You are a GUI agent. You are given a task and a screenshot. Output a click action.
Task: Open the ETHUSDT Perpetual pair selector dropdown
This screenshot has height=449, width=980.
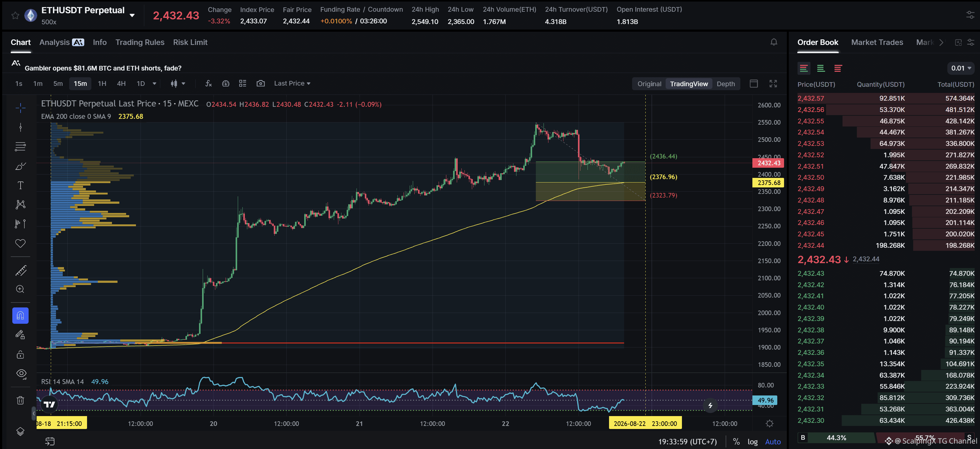pyautogui.click(x=132, y=16)
